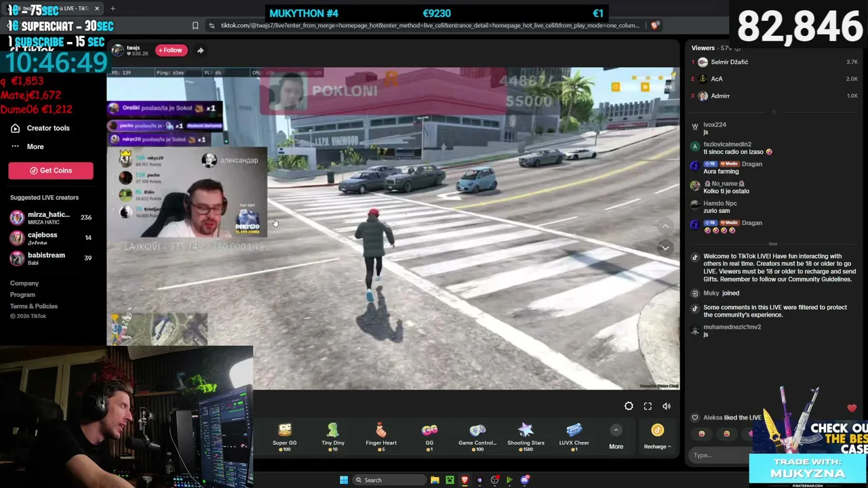Open Minecraft launcher from the taskbar

(x=450, y=480)
